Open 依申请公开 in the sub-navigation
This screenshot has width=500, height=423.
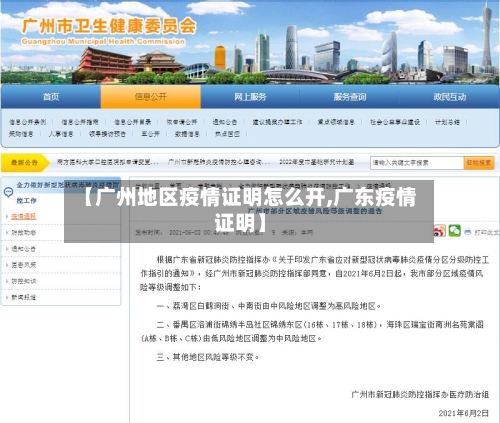pyautogui.click(x=182, y=122)
